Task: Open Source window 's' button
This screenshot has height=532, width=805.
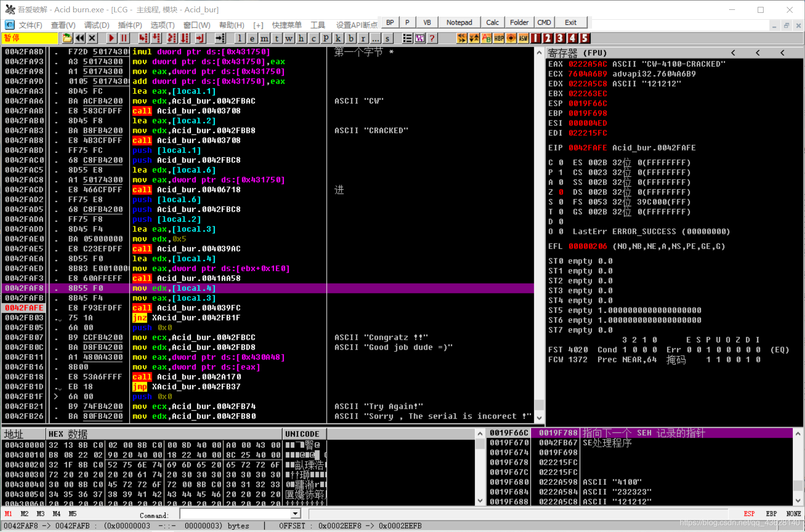Action: coord(387,38)
